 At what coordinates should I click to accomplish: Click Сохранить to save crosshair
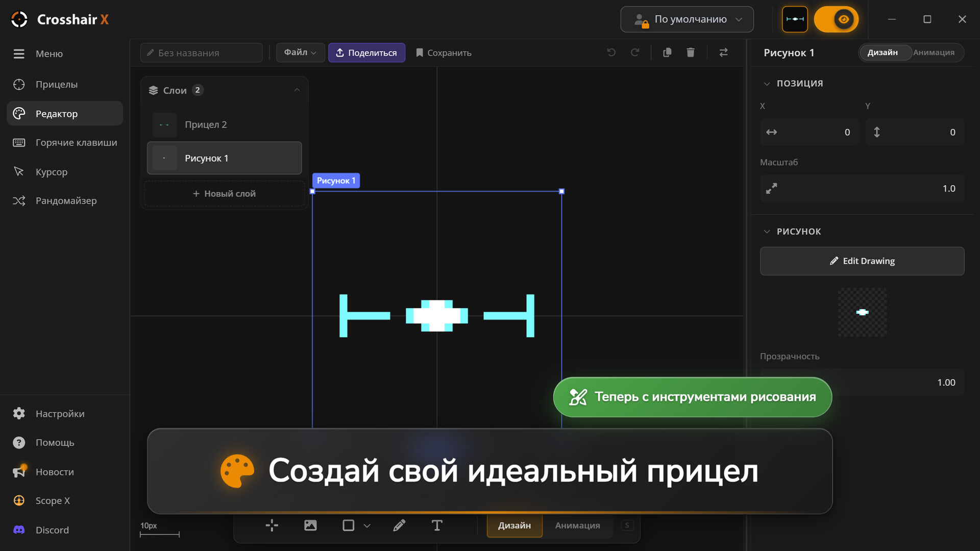[444, 53]
